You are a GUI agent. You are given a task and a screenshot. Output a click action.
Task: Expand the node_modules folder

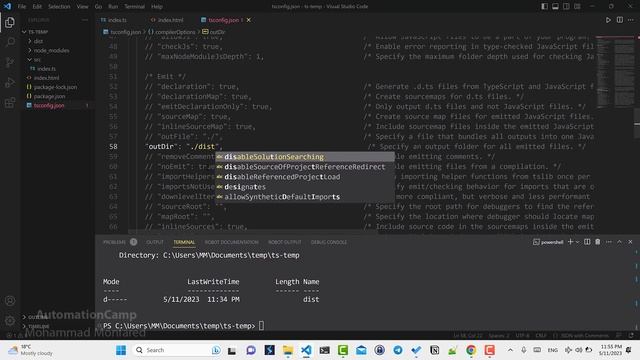tap(57, 51)
